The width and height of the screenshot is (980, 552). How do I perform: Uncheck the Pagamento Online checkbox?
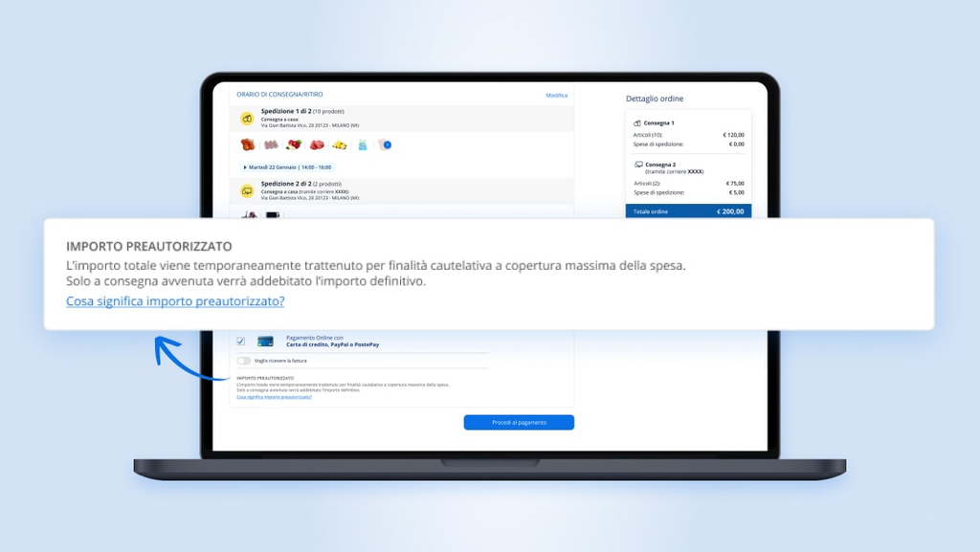pos(241,342)
